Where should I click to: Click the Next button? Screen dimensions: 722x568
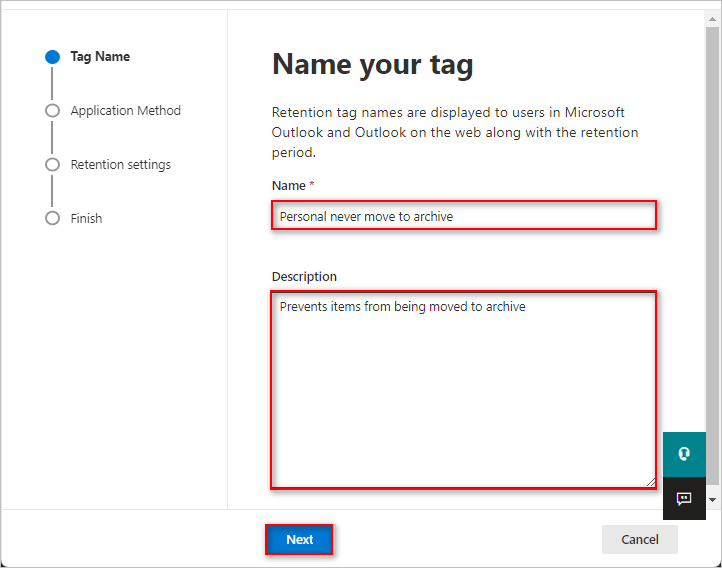pyautogui.click(x=299, y=539)
